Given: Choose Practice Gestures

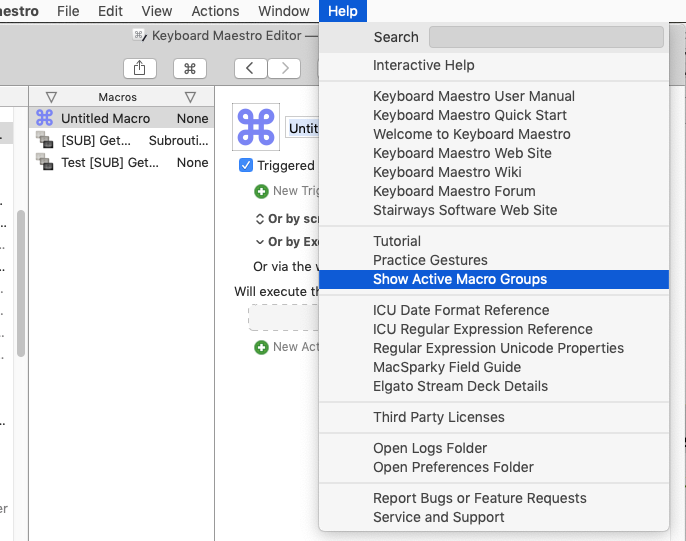Looking at the screenshot, I should 494,260.
